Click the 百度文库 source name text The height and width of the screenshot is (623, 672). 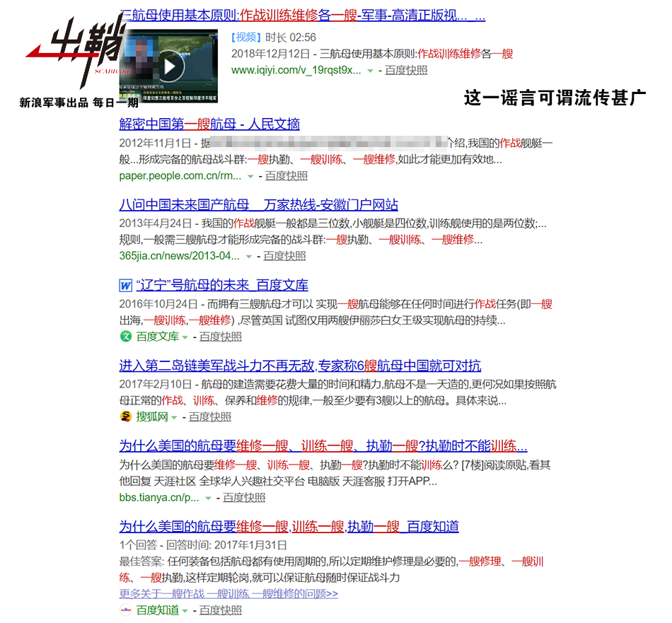tap(157, 337)
